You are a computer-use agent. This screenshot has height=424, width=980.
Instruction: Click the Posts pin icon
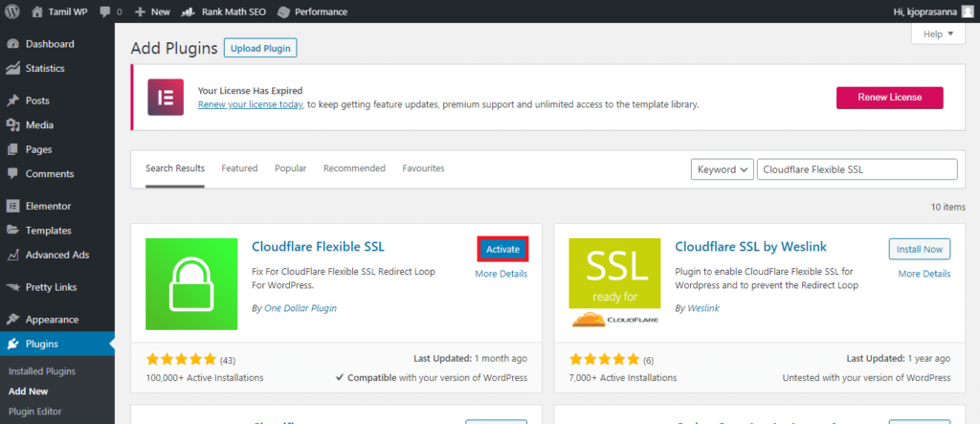[13, 100]
